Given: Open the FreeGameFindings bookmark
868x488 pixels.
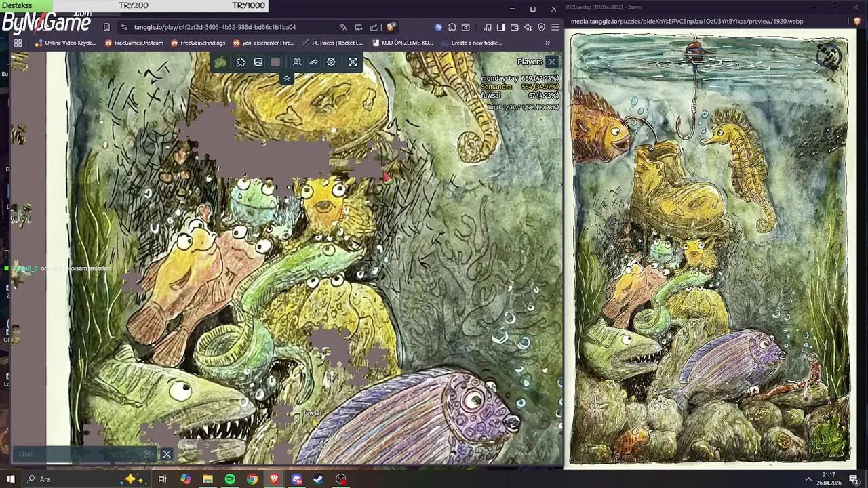Looking at the screenshot, I should pos(197,43).
